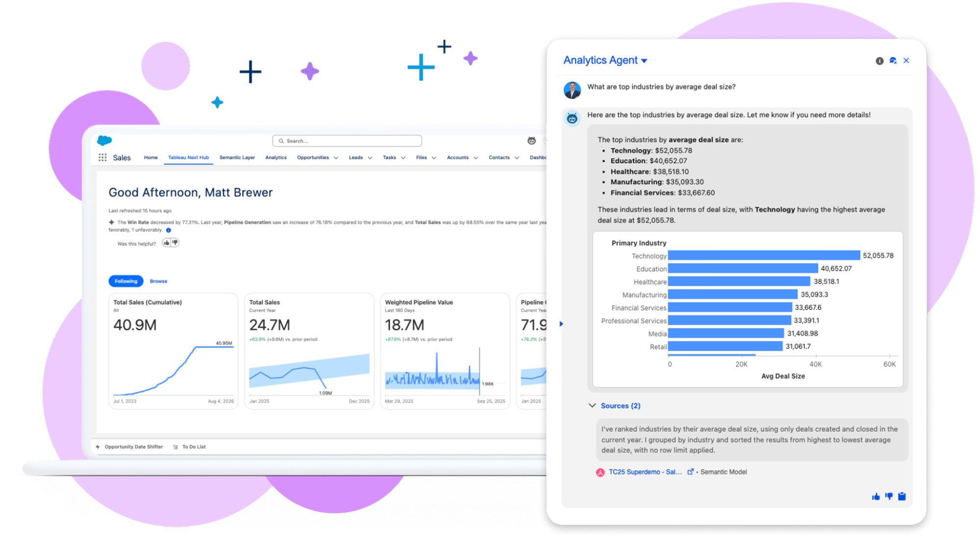This screenshot has height=552, width=980.
Task: Click the Technology bar in chart
Action: (x=764, y=256)
